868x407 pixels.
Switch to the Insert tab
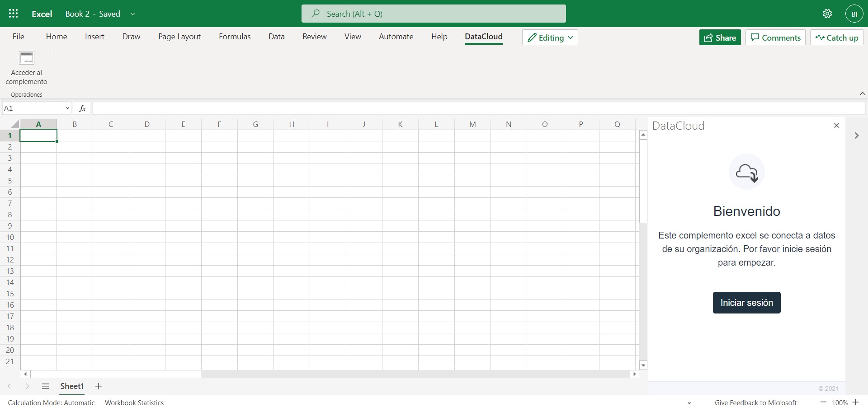click(x=94, y=37)
